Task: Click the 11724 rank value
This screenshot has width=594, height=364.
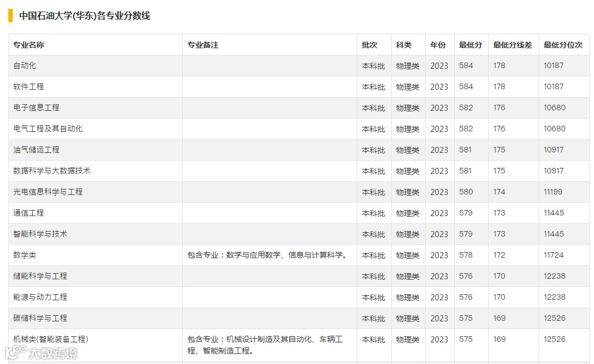Action: pos(554,255)
